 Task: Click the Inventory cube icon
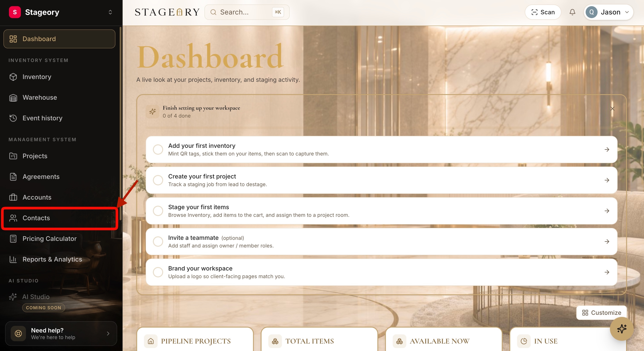pos(13,77)
